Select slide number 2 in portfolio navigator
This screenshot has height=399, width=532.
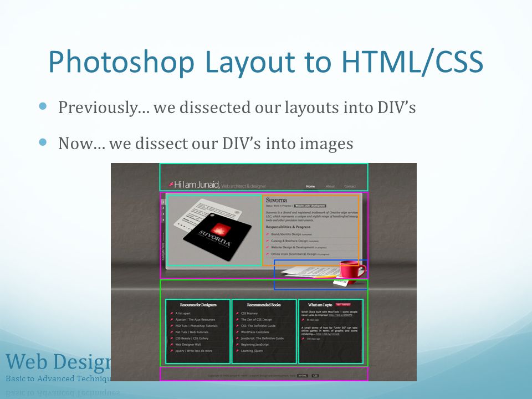[163, 208]
